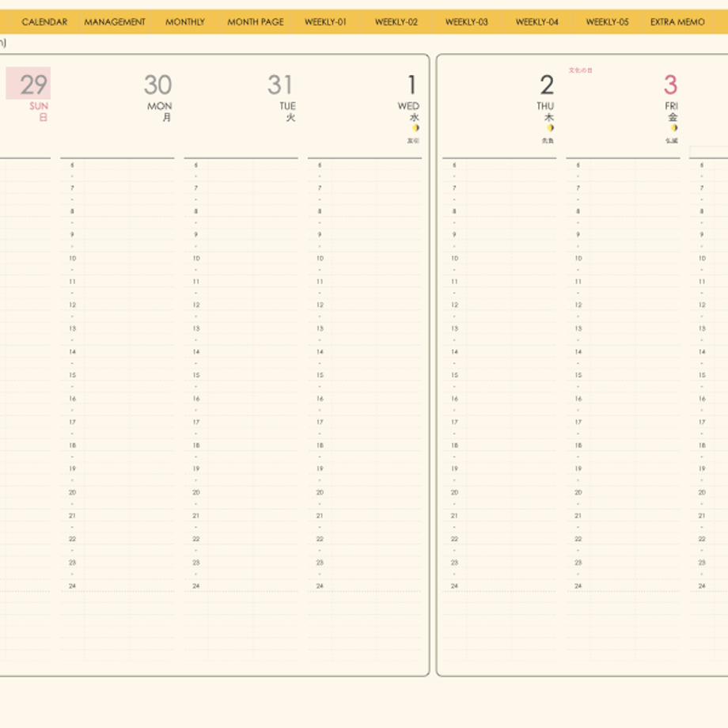
Task: Click the THU day label
Action: (545, 106)
